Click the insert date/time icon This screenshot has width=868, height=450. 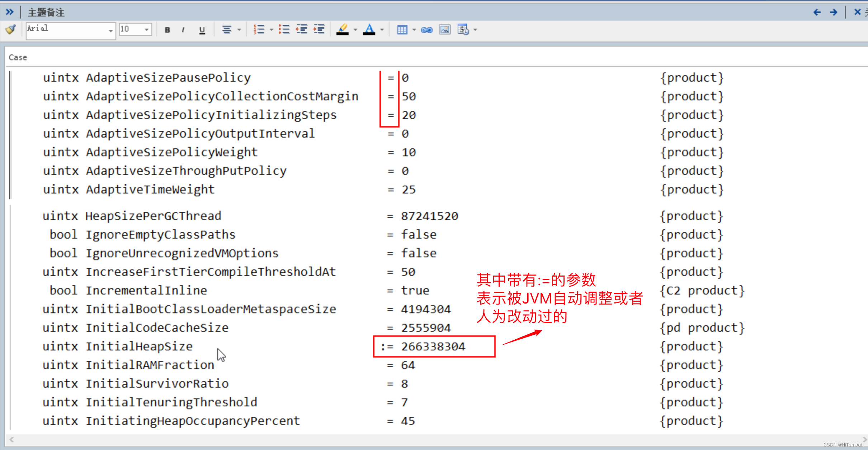coord(463,30)
